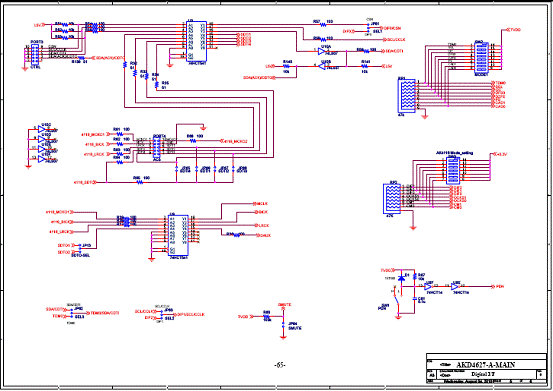Toggle the PDN slide switch SW1
Image resolution: width=553 pixels, height=391 pixels.
[x=396, y=298]
